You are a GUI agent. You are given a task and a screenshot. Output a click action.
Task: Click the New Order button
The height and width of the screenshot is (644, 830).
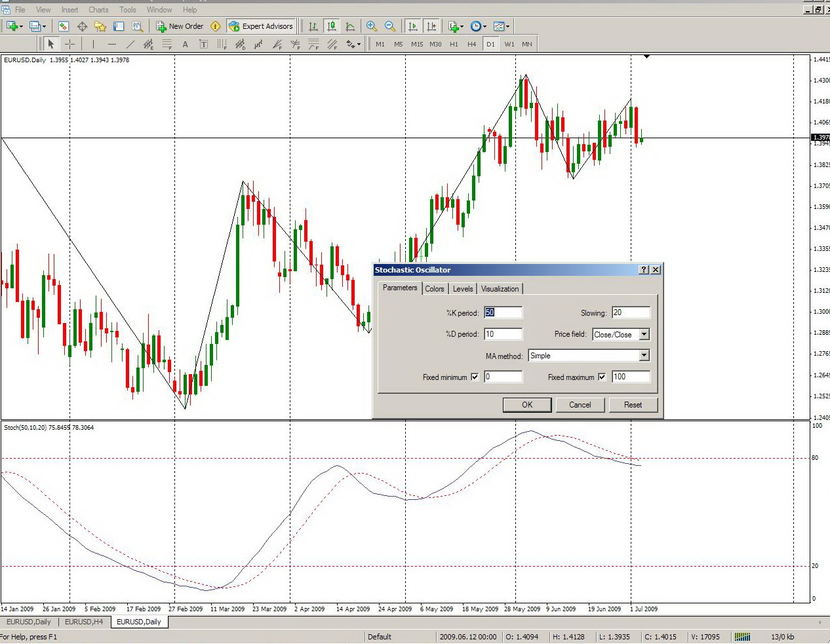pyautogui.click(x=180, y=26)
